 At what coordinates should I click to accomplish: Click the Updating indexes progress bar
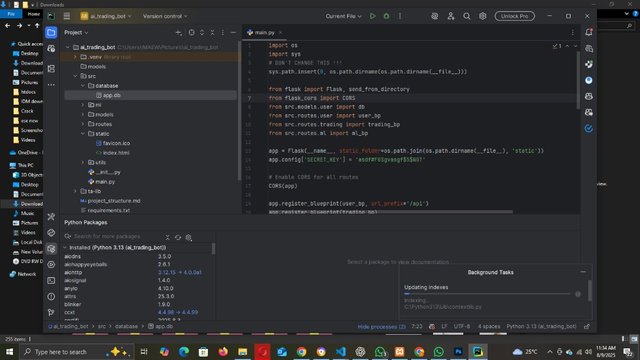click(x=487, y=293)
